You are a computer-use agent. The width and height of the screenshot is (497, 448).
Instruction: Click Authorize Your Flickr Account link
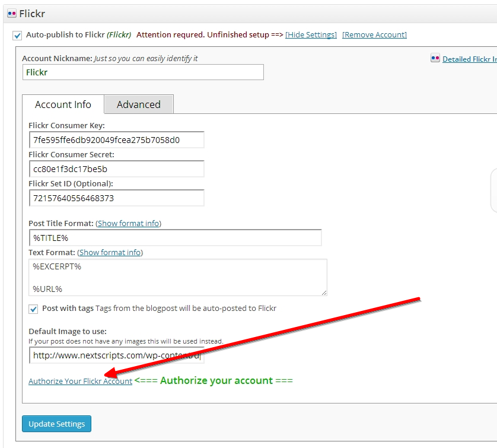coord(80,381)
